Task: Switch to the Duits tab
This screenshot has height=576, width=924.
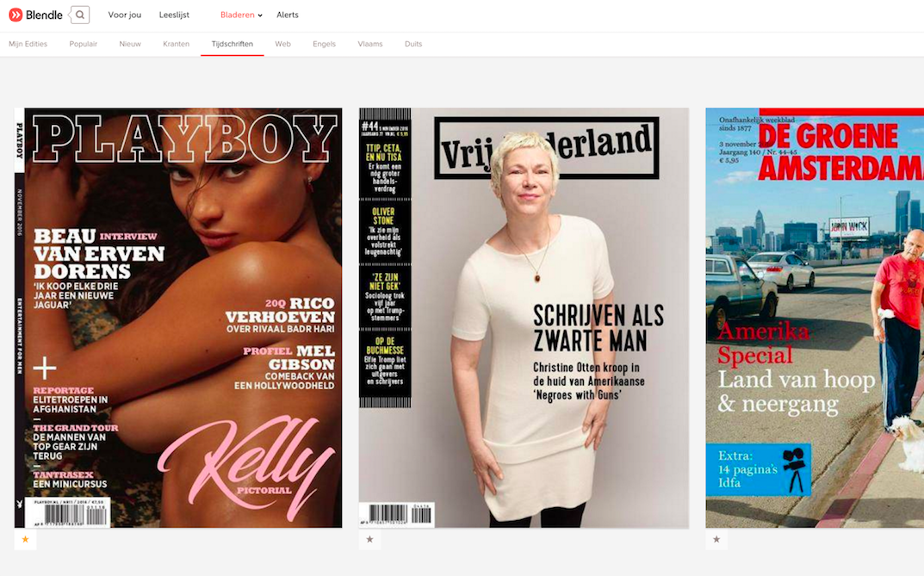Action: point(413,44)
